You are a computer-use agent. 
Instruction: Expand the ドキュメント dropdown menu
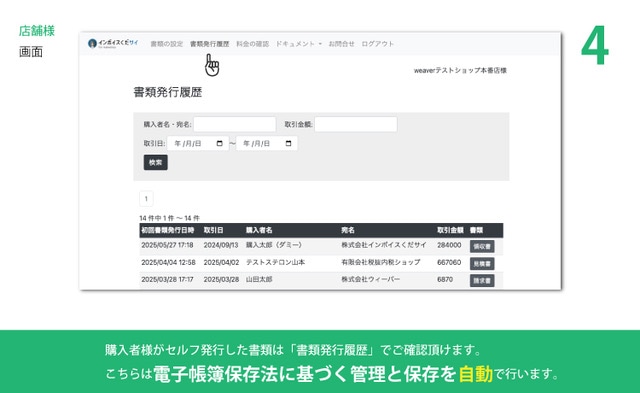[x=299, y=44]
